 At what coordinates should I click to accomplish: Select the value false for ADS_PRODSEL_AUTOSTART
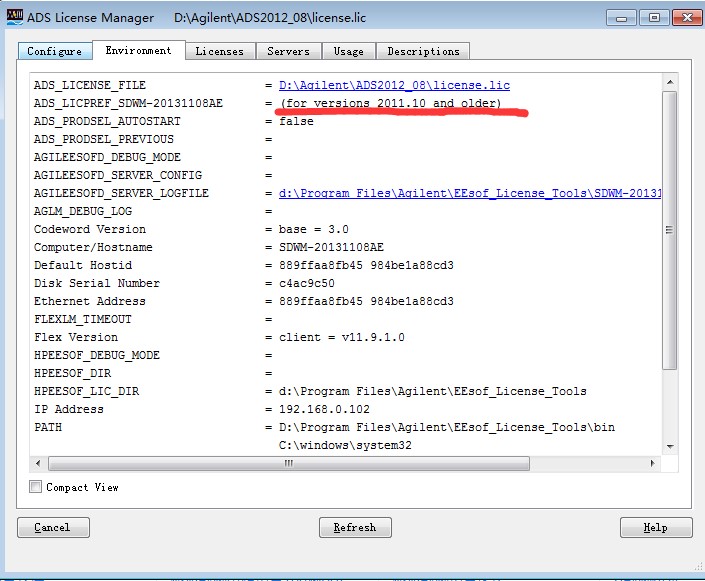click(x=296, y=121)
